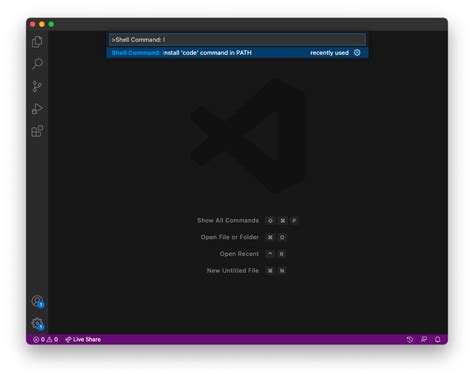Click the command palette input field
474x379 pixels.
tap(237, 40)
